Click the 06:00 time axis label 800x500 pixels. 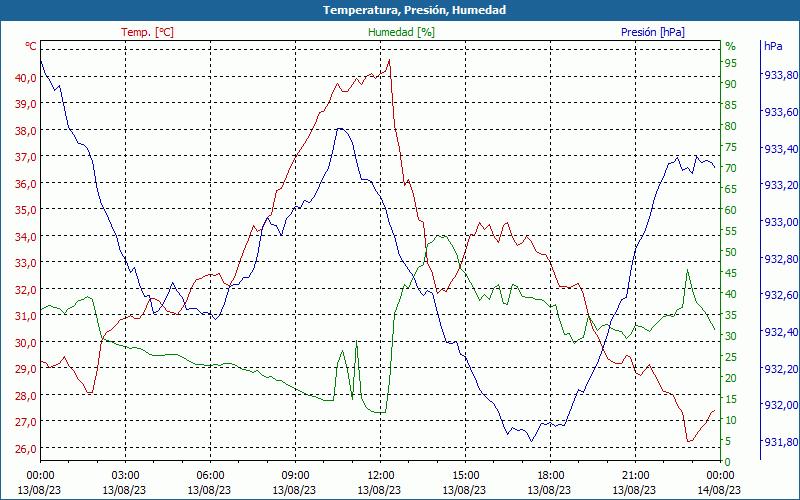pyautogui.click(x=210, y=477)
